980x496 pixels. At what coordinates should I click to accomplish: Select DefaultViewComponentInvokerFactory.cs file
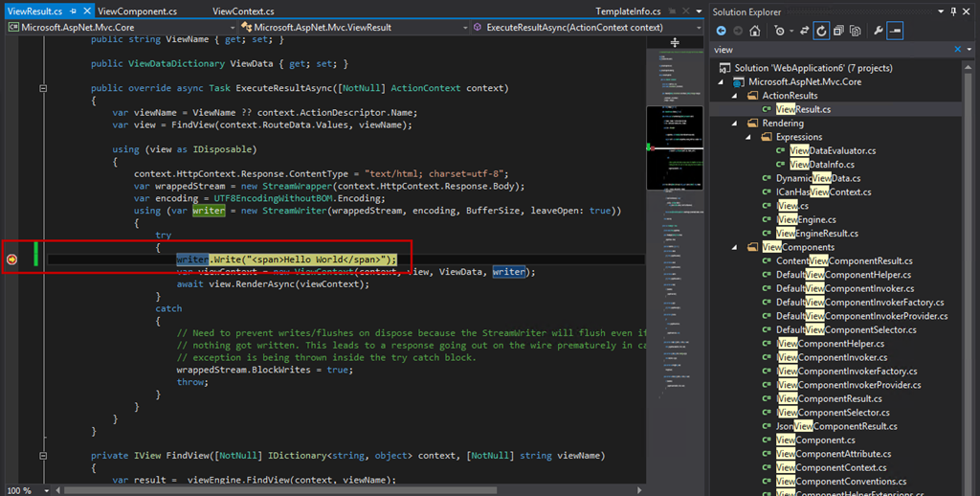860,303
